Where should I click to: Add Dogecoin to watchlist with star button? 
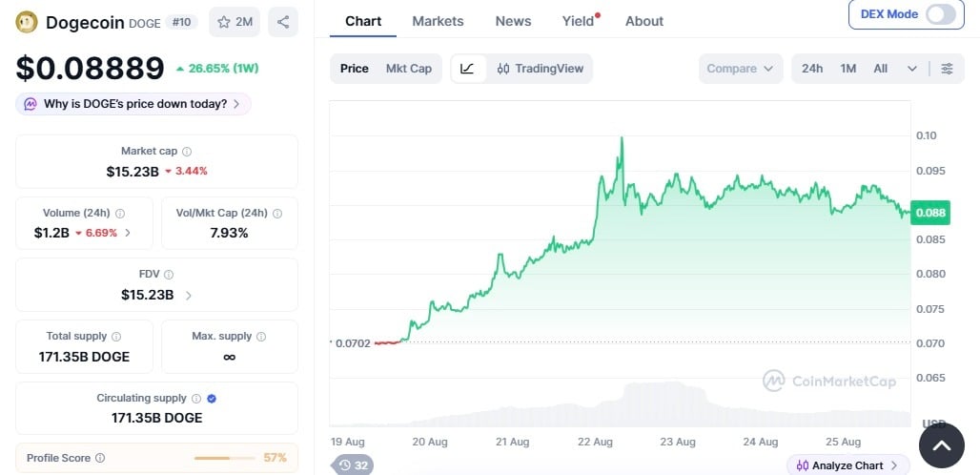pos(235,23)
